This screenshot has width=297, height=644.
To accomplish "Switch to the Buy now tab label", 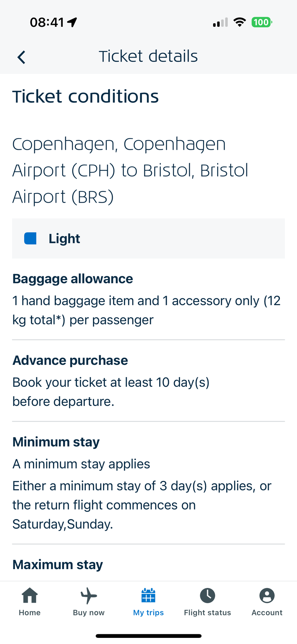I will pyautogui.click(x=89, y=613).
